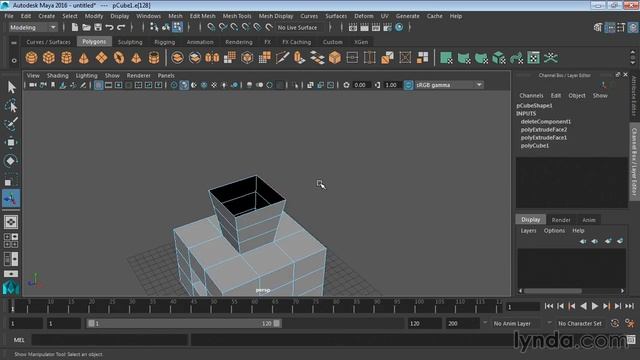Toggle use all lights in viewport
Image resolution: width=640 pixels, height=360 pixels.
(224, 85)
